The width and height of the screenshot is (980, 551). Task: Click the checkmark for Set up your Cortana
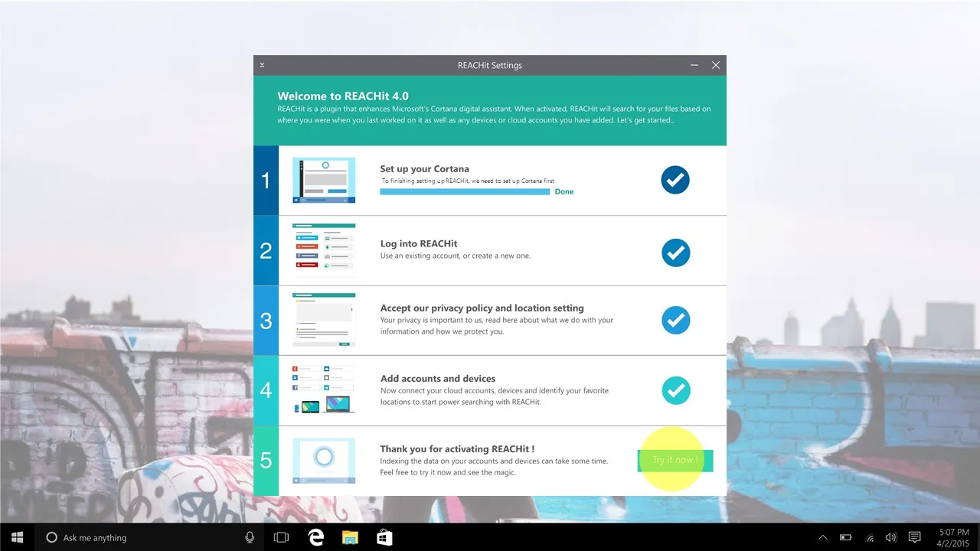click(x=675, y=180)
